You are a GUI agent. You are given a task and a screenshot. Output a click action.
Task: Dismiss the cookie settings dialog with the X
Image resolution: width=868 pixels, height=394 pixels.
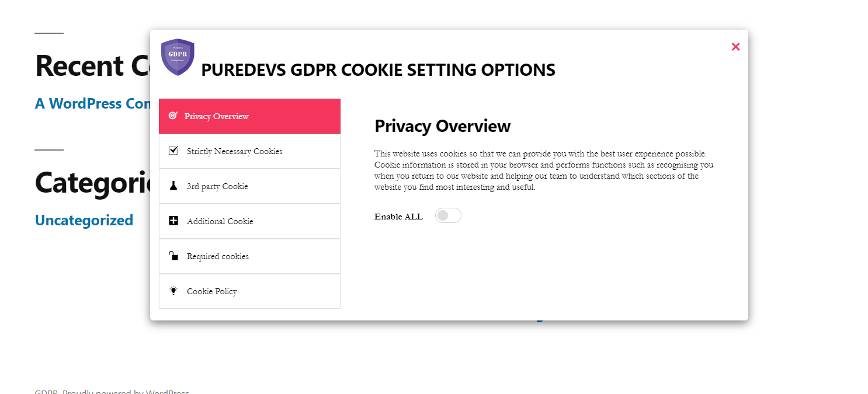click(x=735, y=47)
